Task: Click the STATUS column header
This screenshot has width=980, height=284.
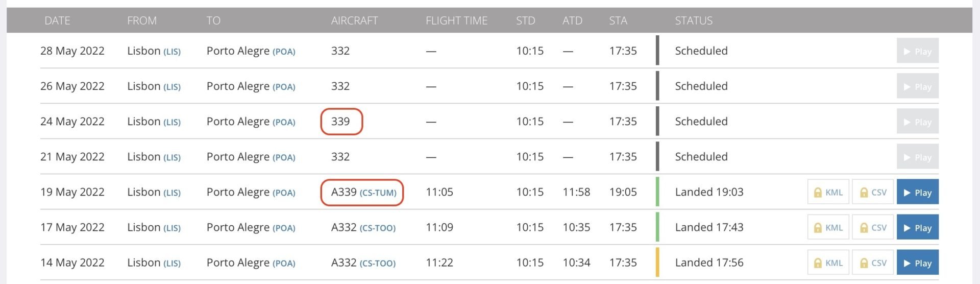Action: 694,20
